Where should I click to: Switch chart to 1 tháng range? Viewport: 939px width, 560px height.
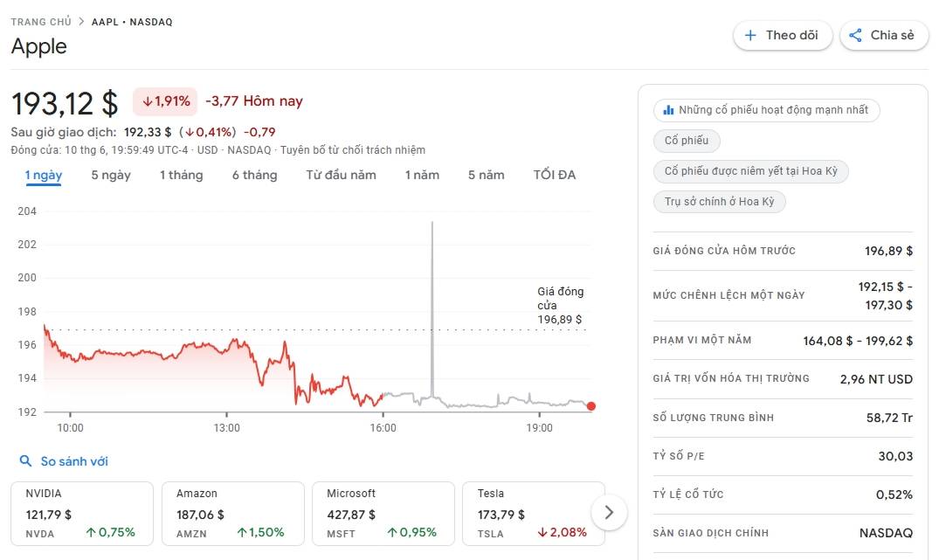pyautogui.click(x=182, y=175)
